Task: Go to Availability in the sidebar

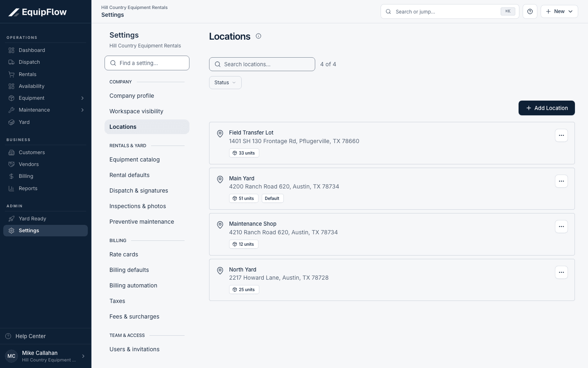Action: 45,86
